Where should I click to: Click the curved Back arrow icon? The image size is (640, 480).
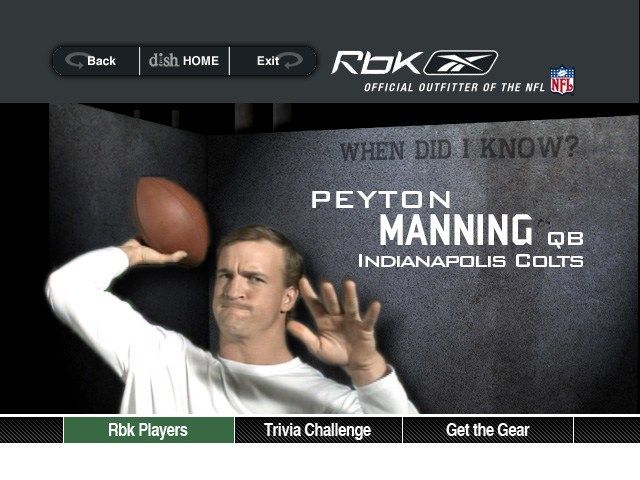(75, 60)
